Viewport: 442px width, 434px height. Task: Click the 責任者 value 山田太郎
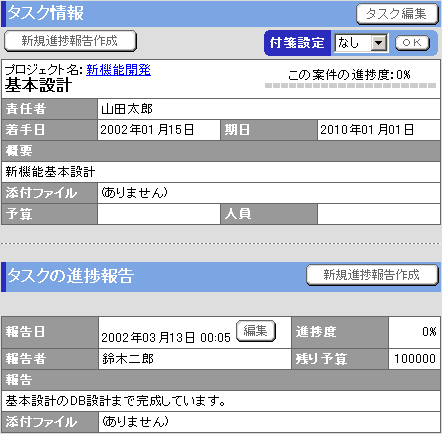click(127, 109)
